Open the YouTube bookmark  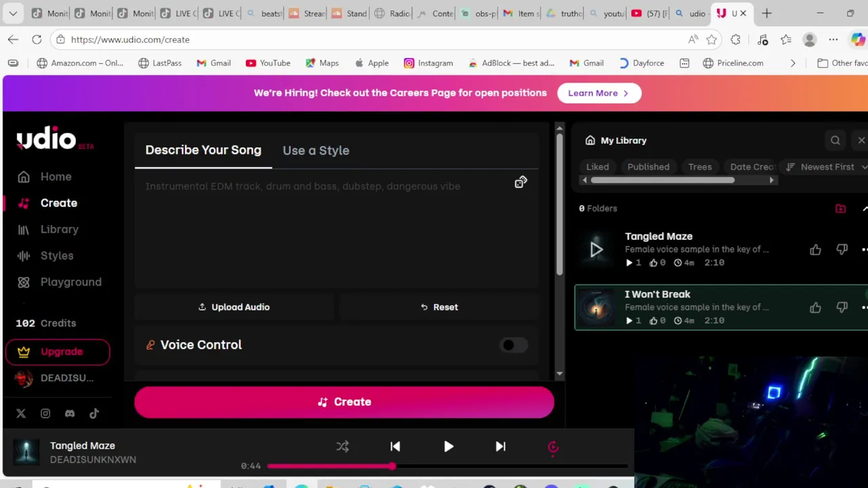(x=268, y=63)
